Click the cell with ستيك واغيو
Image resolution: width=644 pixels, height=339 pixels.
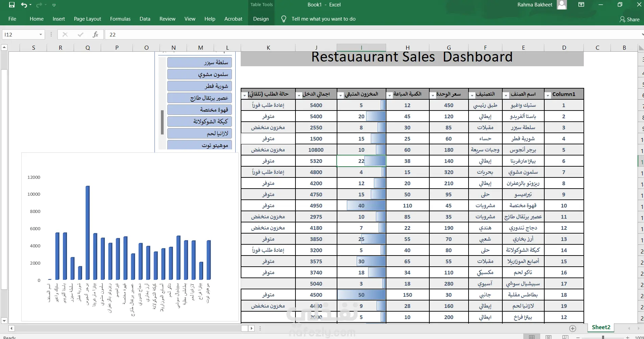click(523, 105)
